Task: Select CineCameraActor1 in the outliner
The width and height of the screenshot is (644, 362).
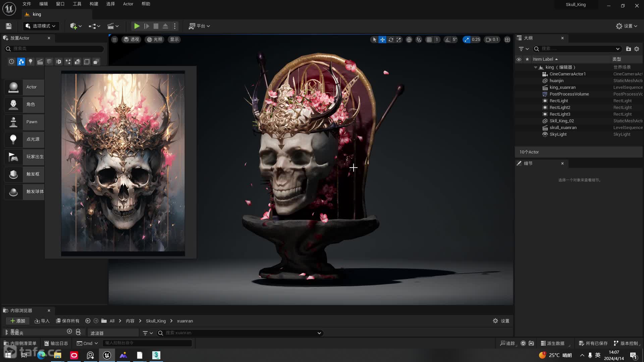Action: 568,74
